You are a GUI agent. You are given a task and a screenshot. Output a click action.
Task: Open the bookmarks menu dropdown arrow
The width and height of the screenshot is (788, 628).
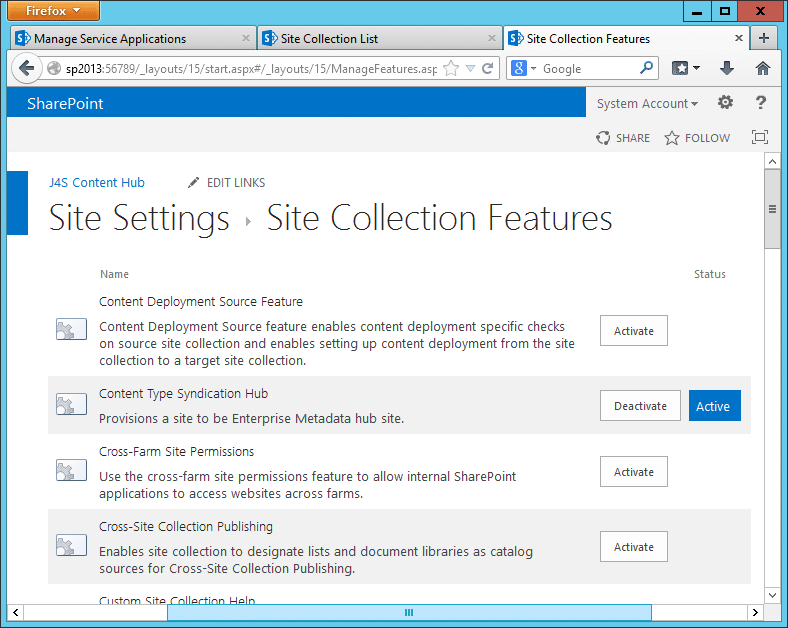coord(696,68)
